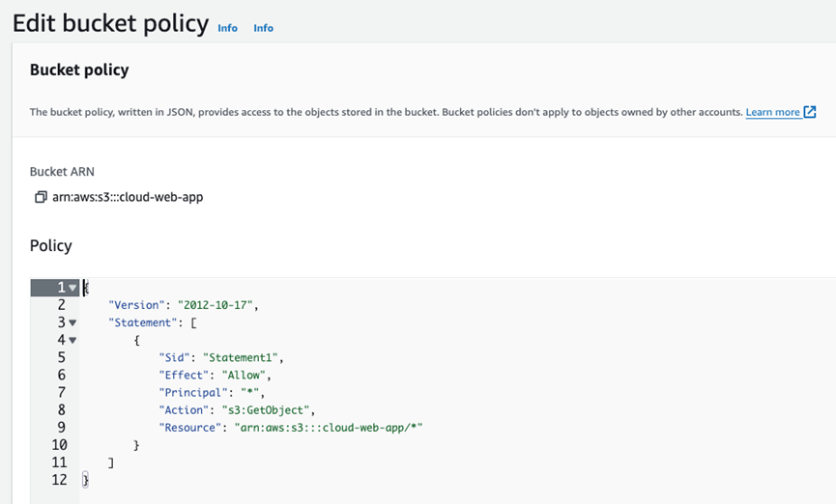The width and height of the screenshot is (836, 504).
Task: Open the Learn more link
Action: pos(772,112)
